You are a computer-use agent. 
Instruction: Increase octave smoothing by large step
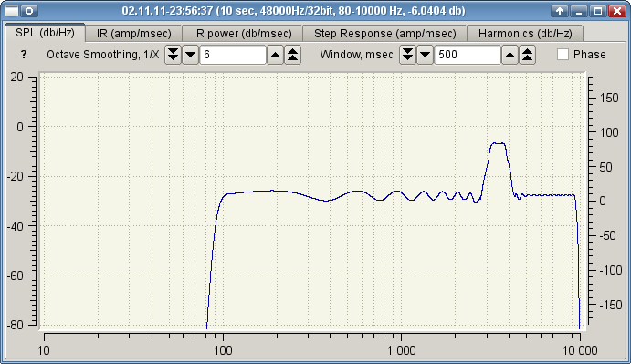tap(293, 55)
